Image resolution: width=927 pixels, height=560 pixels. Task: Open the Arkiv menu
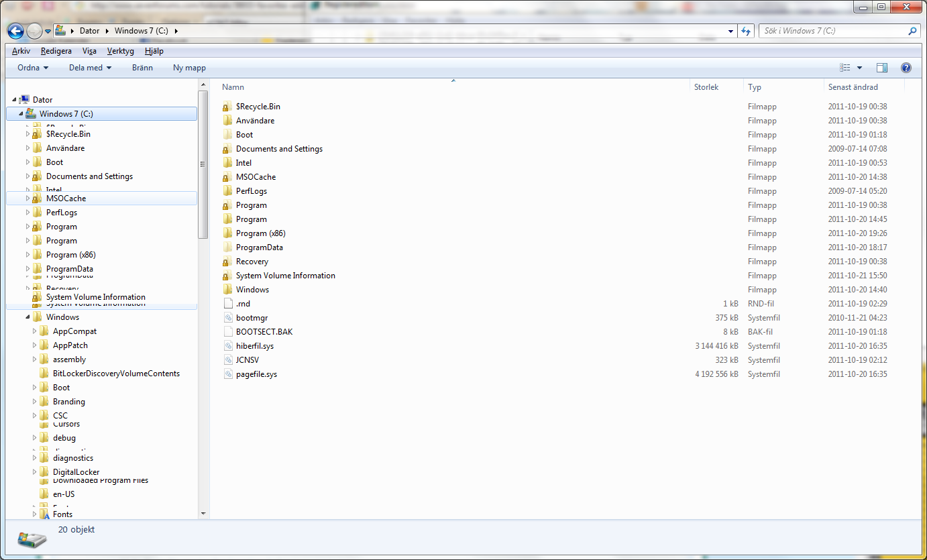(21, 51)
